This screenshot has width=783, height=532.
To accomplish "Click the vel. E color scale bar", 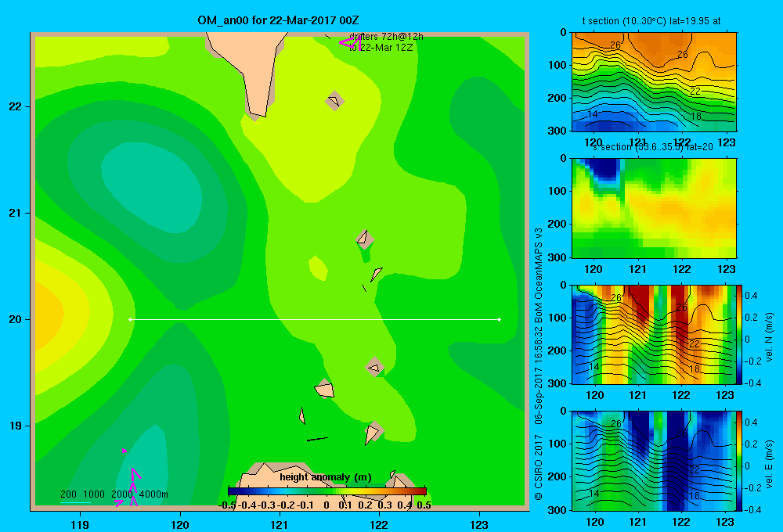I will point(740,461).
